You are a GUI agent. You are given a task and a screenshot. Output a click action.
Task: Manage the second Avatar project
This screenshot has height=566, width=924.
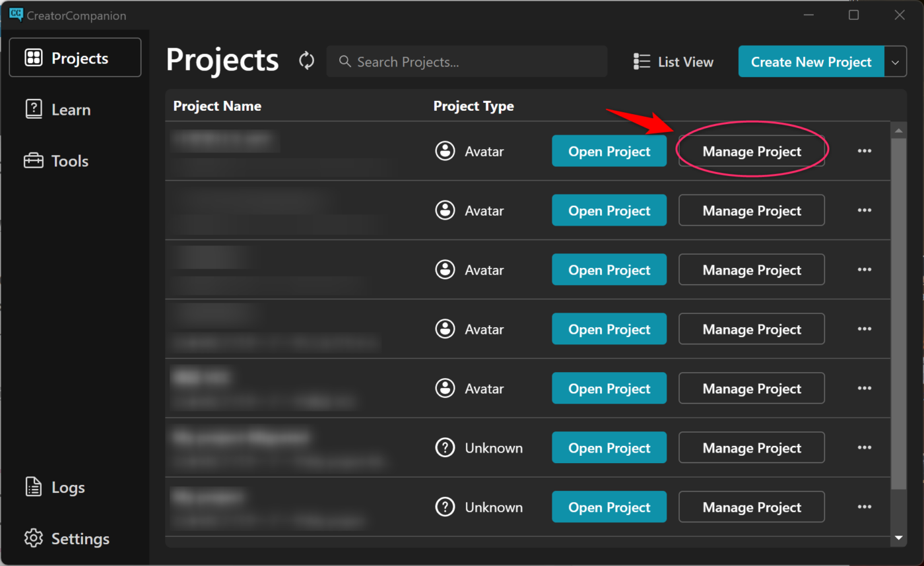click(752, 210)
